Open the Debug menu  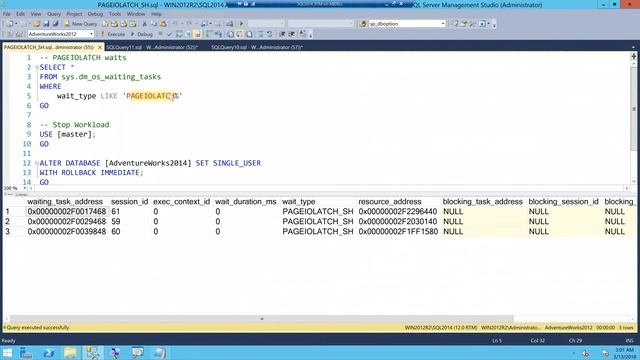95,14
